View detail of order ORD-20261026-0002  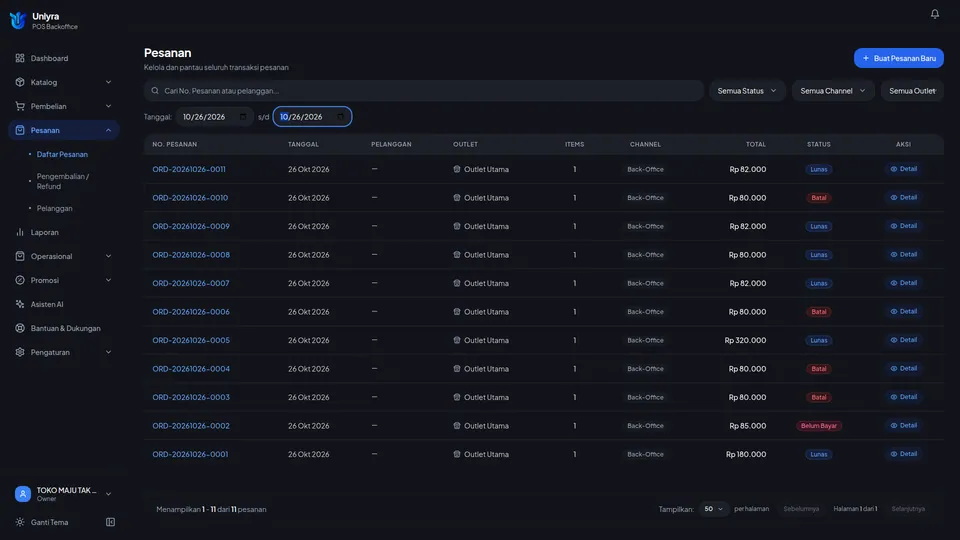pos(904,426)
